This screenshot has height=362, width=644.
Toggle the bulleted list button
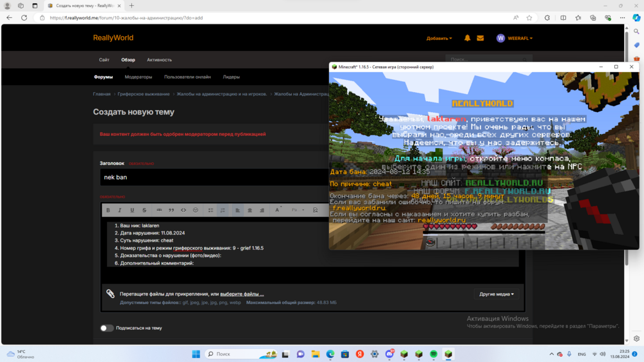pos(211,210)
